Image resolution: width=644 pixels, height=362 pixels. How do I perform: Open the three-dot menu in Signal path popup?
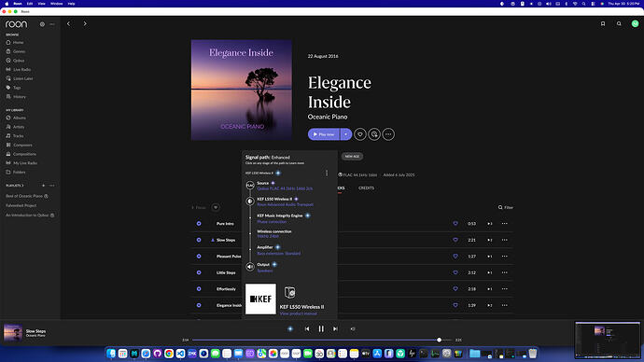point(327,174)
